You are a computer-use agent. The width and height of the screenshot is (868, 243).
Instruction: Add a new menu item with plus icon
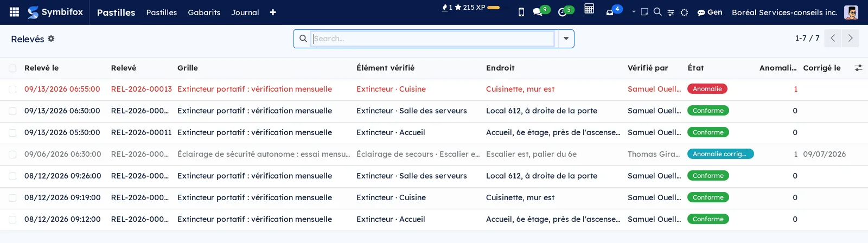[x=273, y=12]
